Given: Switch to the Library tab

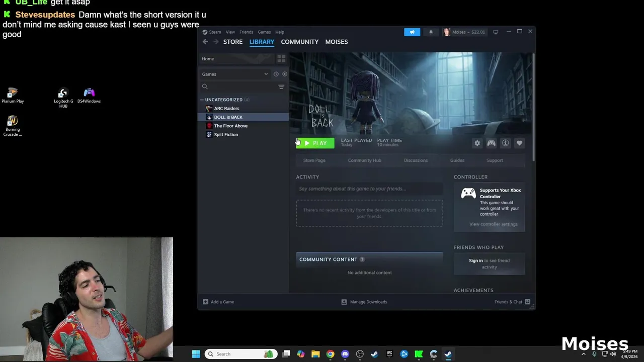Looking at the screenshot, I should [262, 42].
